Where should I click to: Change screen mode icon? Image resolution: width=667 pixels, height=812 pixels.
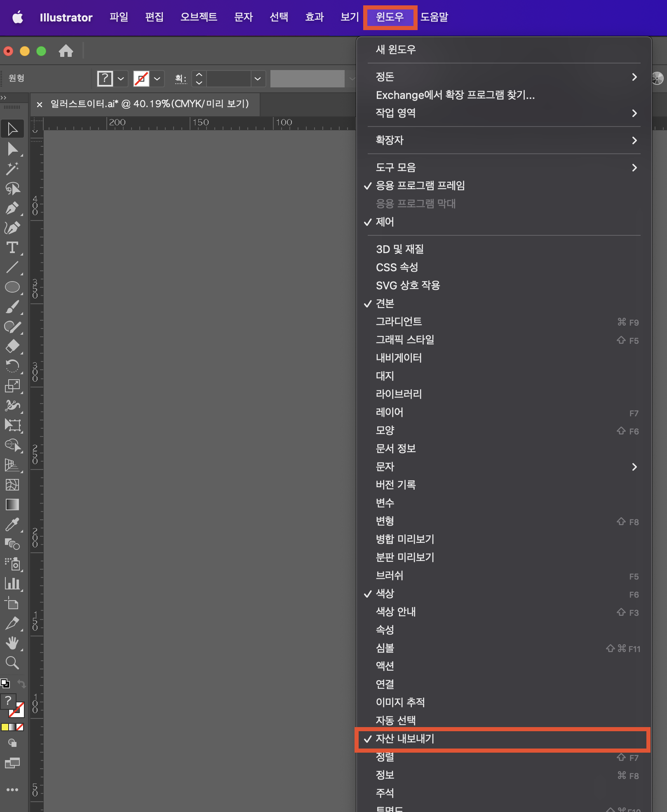[x=12, y=763]
